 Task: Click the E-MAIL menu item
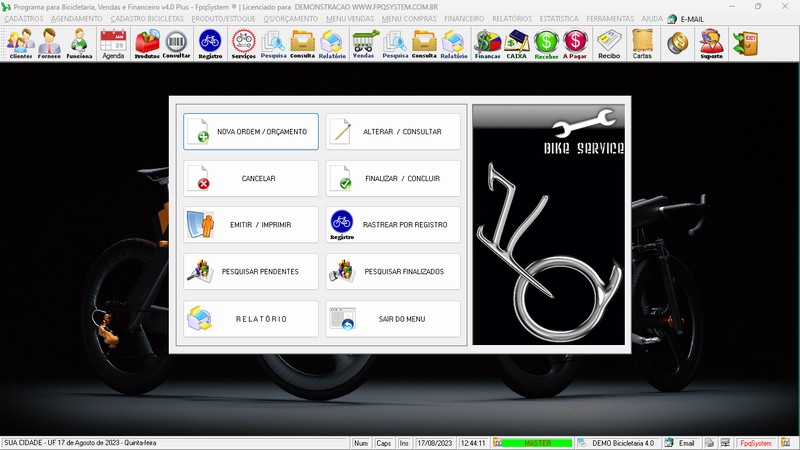(x=685, y=19)
